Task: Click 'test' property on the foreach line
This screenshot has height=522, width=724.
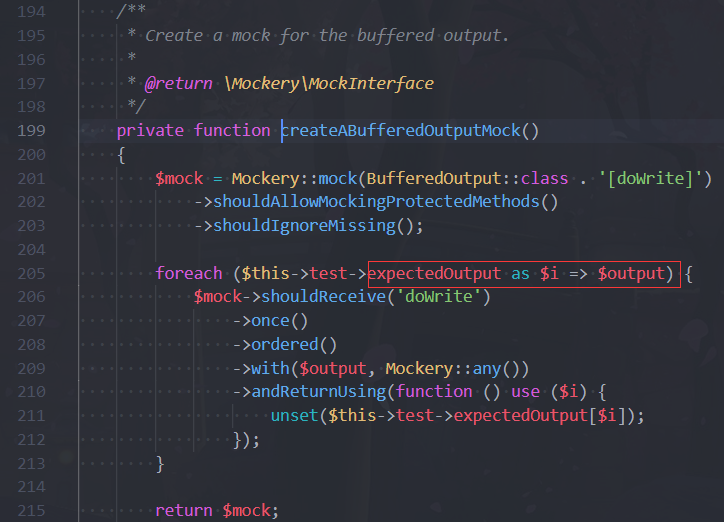Action: (x=328, y=274)
